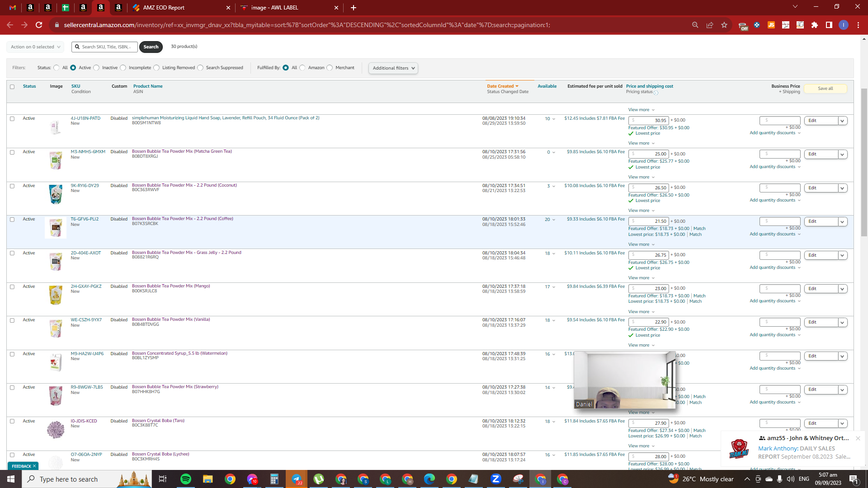Click the zoom magnifier in the address bar

tap(695, 25)
